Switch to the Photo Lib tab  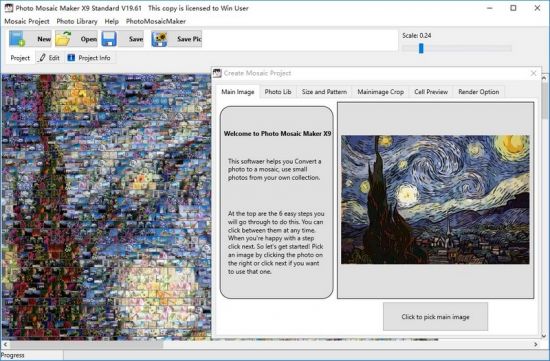278,92
